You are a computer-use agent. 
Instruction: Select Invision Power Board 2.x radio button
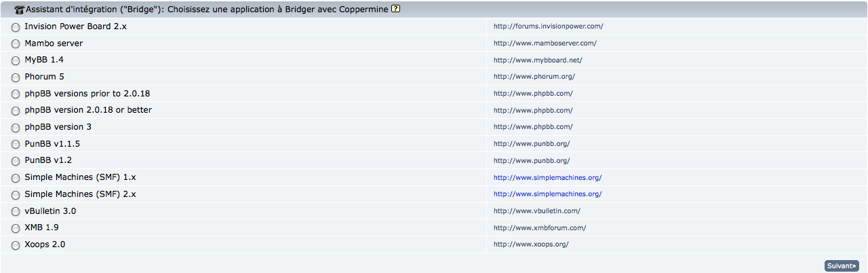(x=16, y=27)
